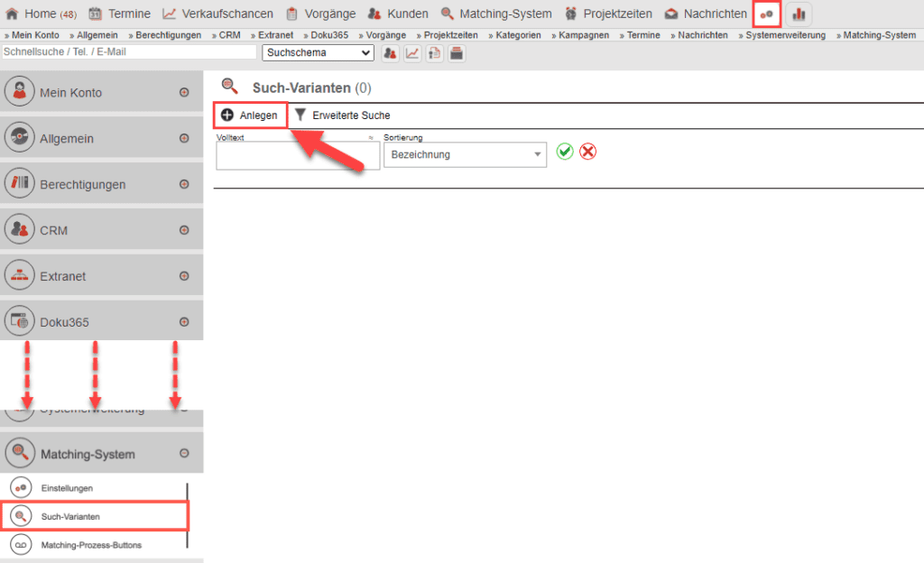The width and height of the screenshot is (924, 563).
Task: Open the Suchschema dropdown
Action: point(318,52)
